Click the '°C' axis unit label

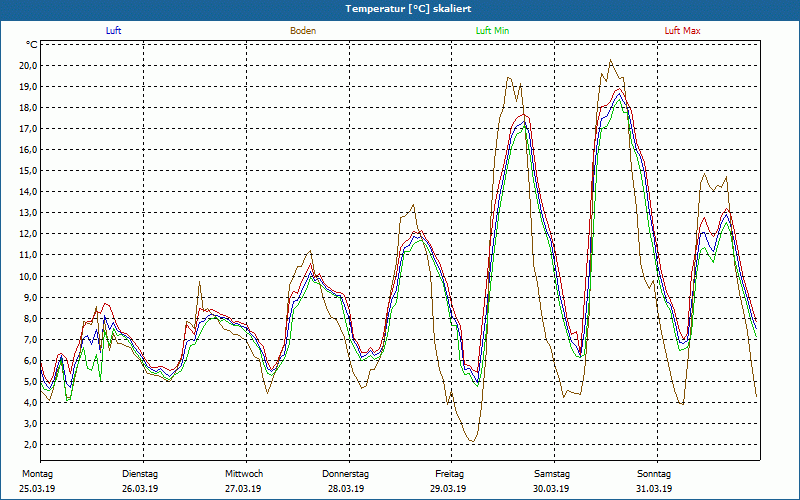click(32, 45)
